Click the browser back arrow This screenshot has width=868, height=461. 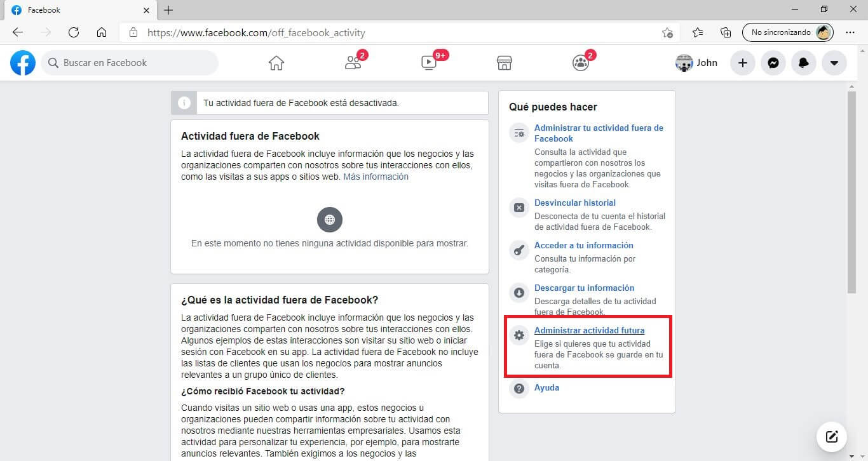(x=18, y=32)
